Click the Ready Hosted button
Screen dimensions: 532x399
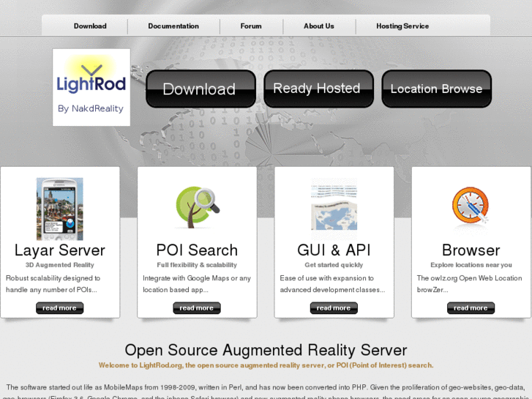click(x=318, y=89)
